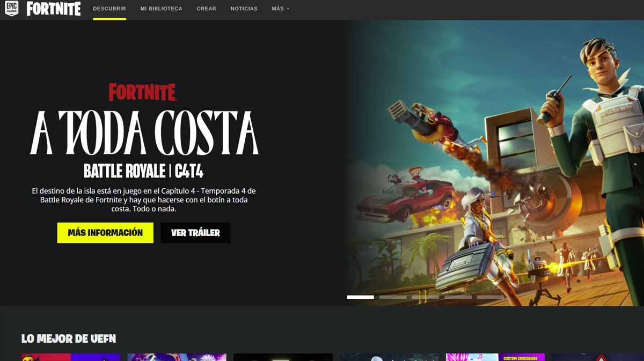This screenshot has width=644, height=361.
Task: Click the Lo mejor de UEFN heading
Action: click(69, 338)
